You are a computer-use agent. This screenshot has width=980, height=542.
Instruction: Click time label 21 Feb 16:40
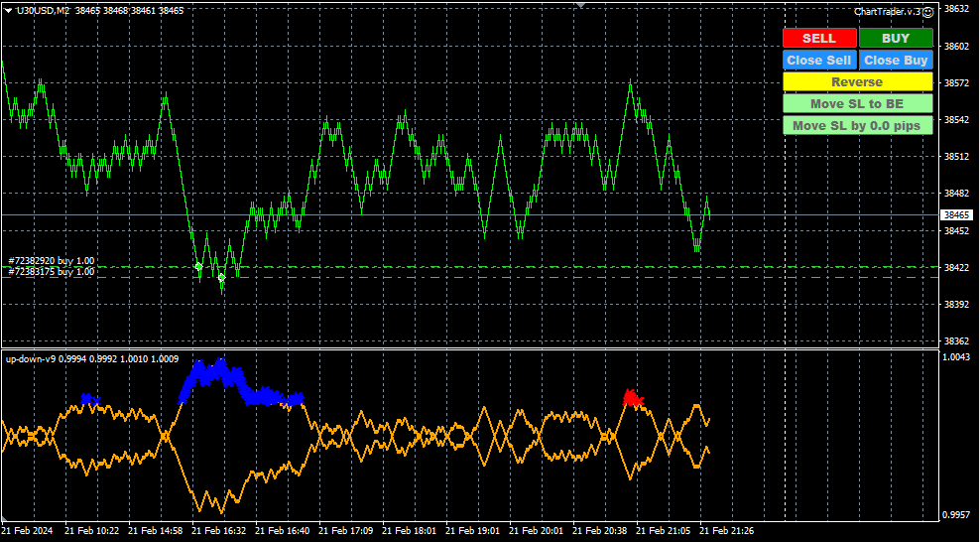click(x=282, y=531)
